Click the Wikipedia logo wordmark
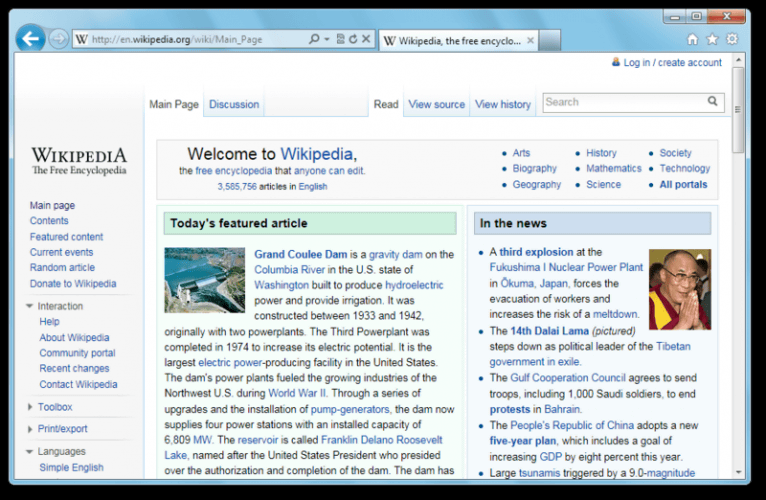 (79, 161)
